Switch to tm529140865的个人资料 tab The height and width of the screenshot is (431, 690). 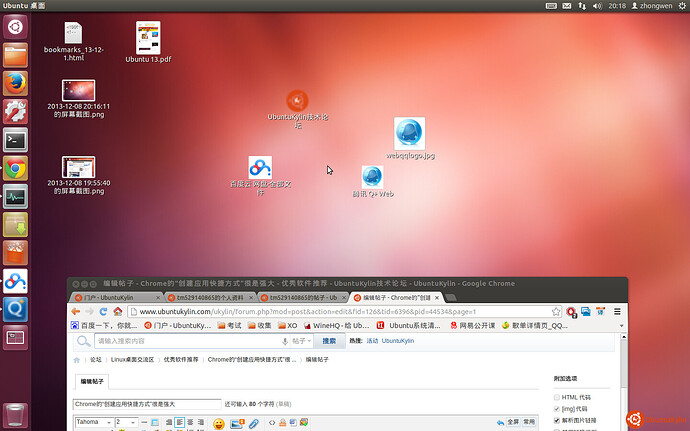coord(210,298)
